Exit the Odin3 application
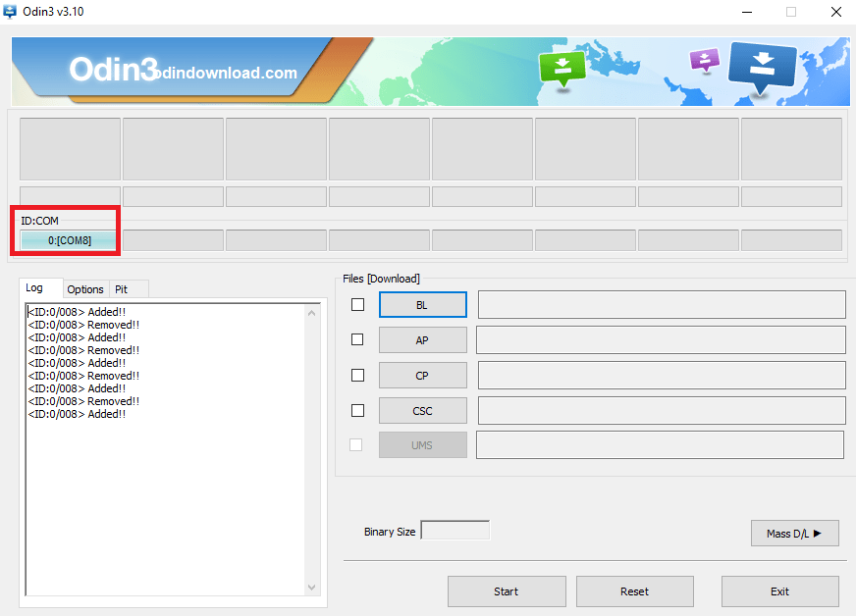This screenshot has width=856, height=616. tap(779, 591)
